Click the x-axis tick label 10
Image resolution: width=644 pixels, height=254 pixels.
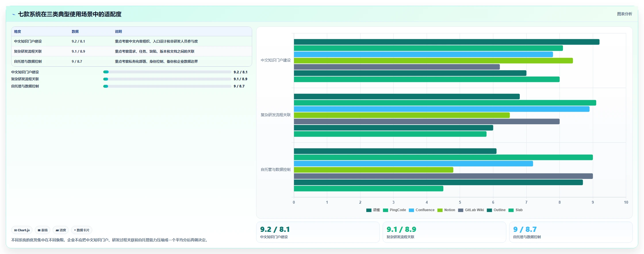point(626,203)
